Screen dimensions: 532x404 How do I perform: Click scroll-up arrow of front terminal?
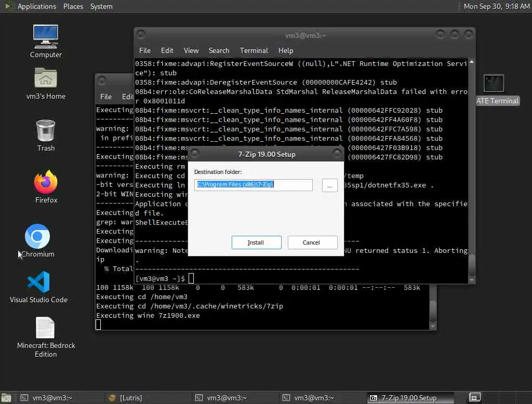pos(472,62)
